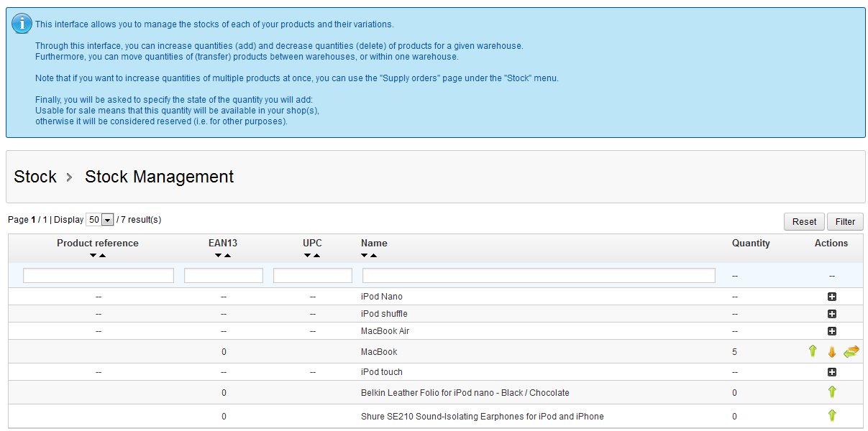Screen dimensions: 868x431
Task: Add stock for the MacBook product
Action: coord(813,351)
